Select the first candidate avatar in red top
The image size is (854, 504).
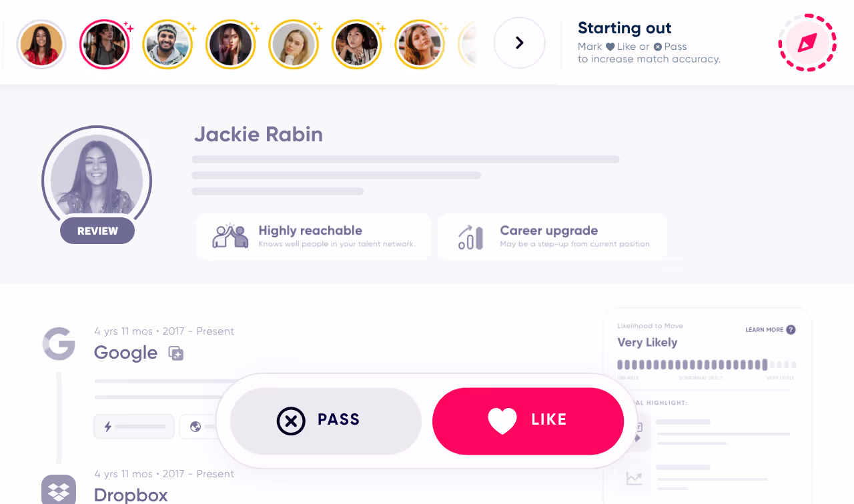pyautogui.click(x=41, y=44)
